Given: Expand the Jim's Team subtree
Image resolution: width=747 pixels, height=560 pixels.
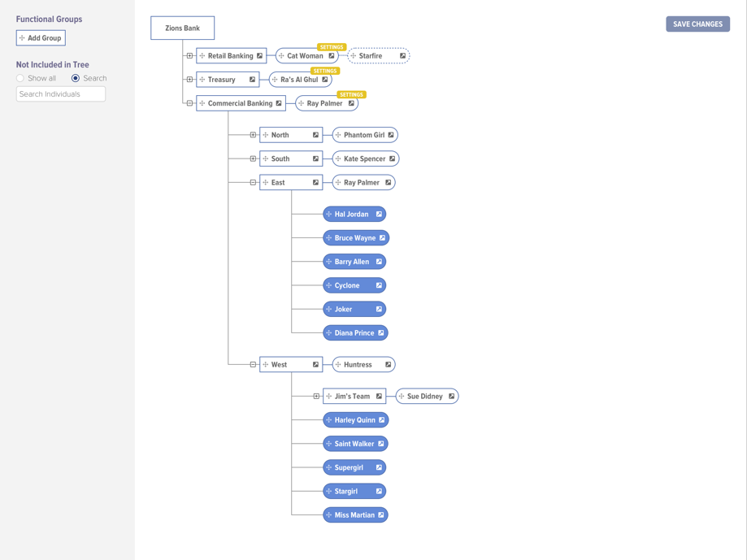Looking at the screenshot, I should (x=317, y=396).
